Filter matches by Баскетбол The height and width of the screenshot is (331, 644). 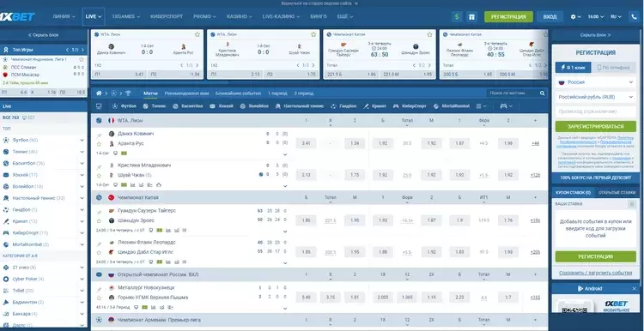(188, 105)
